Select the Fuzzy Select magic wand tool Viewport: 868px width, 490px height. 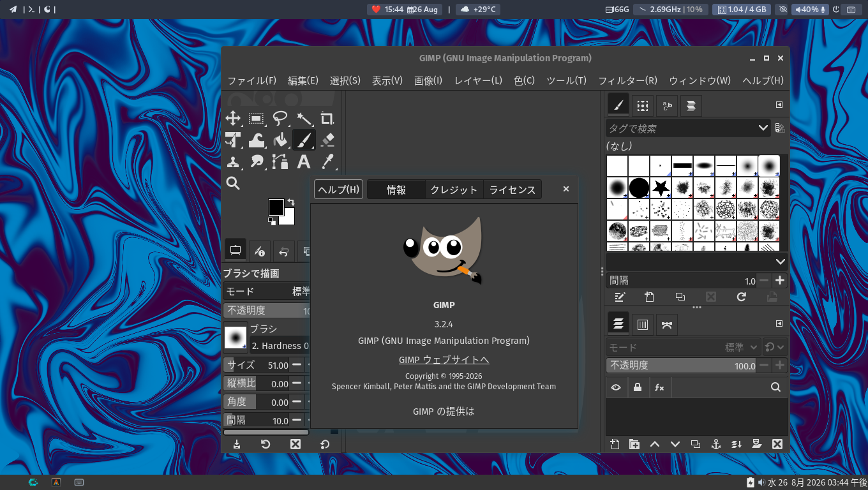coord(304,118)
